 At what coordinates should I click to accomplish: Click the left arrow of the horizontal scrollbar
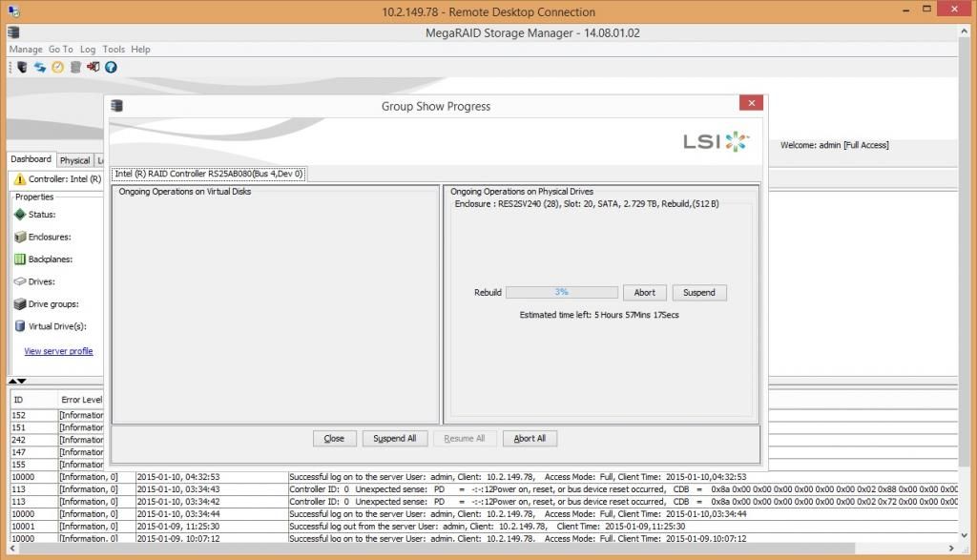point(12,549)
